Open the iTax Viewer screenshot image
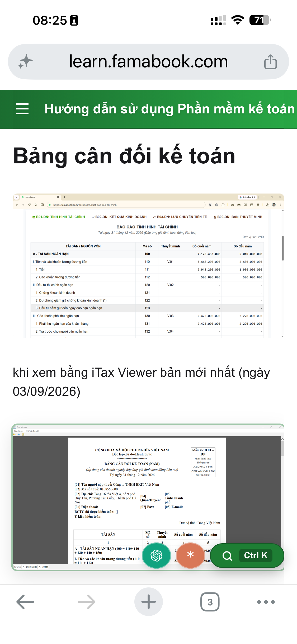Screen dimensions: 297x644 pyautogui.click(x=148, y=497)
